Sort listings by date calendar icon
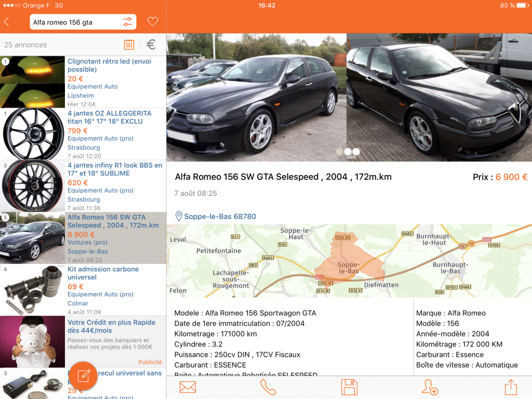The height and width of the screenshot is (399, 532). (x=129, y=45)
